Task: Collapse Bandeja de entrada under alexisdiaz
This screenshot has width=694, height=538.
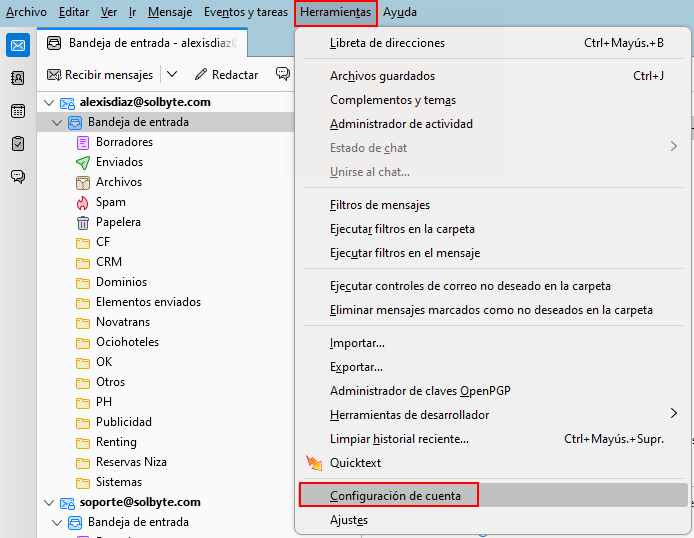Action: pos(57,123)
